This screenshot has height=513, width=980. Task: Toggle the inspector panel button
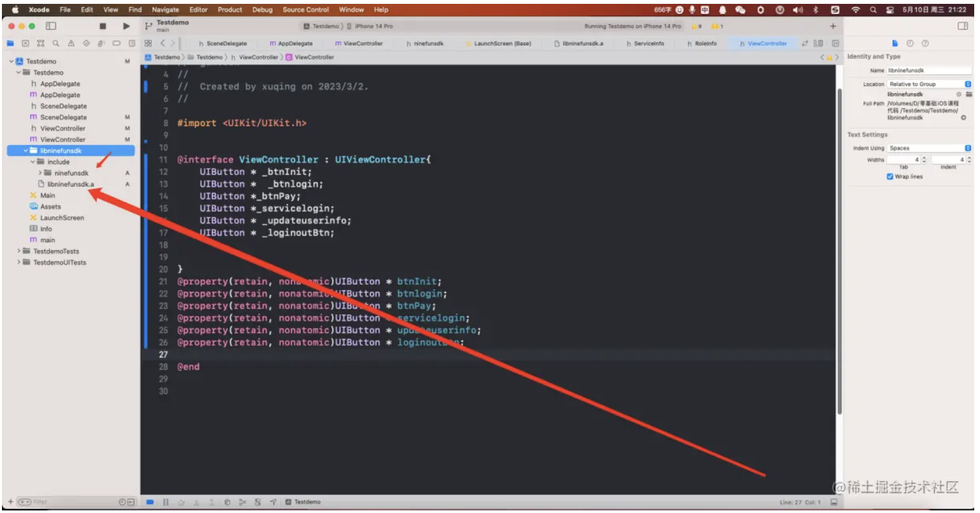pos(963,26)
